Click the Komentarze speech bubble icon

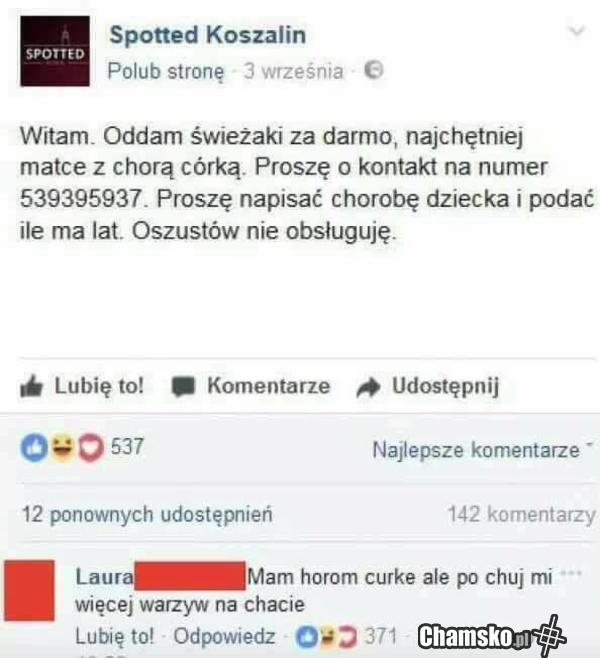183,386
